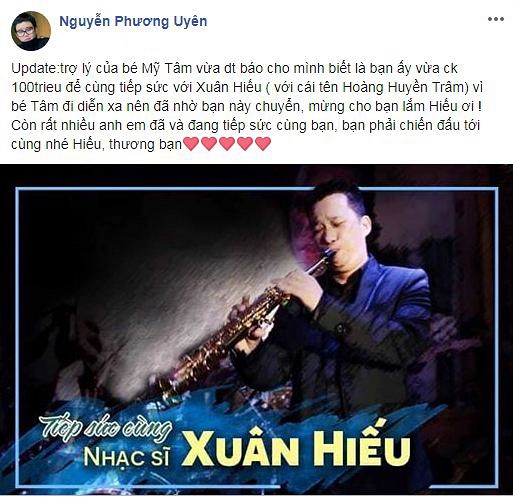
Task: Click the word 'Update:' starting the post
Action: [x=36, y=69]
